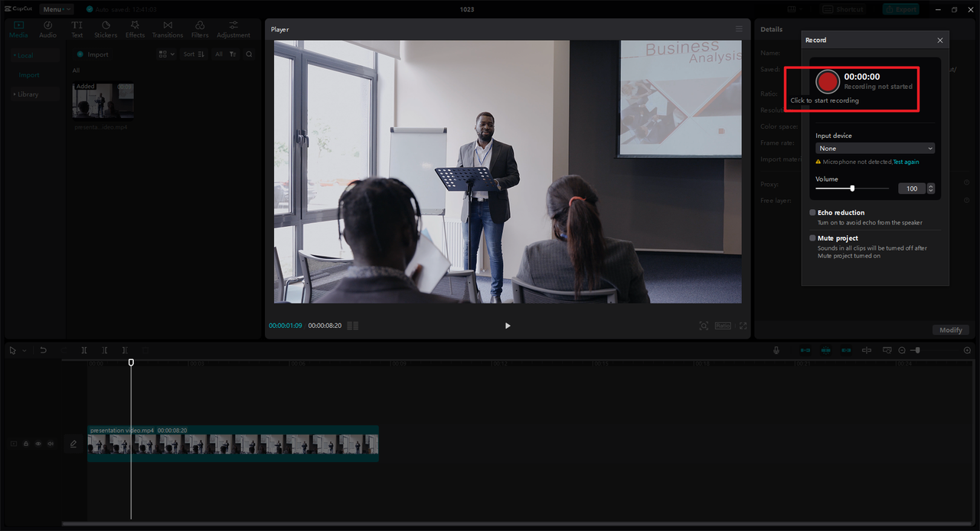Click the media search magnifier icon

pos(249,54)
